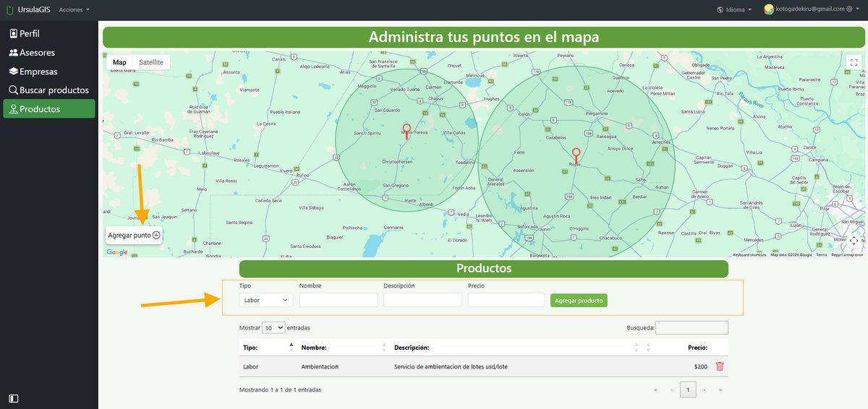Go to the previous results page

pos(671,389)
